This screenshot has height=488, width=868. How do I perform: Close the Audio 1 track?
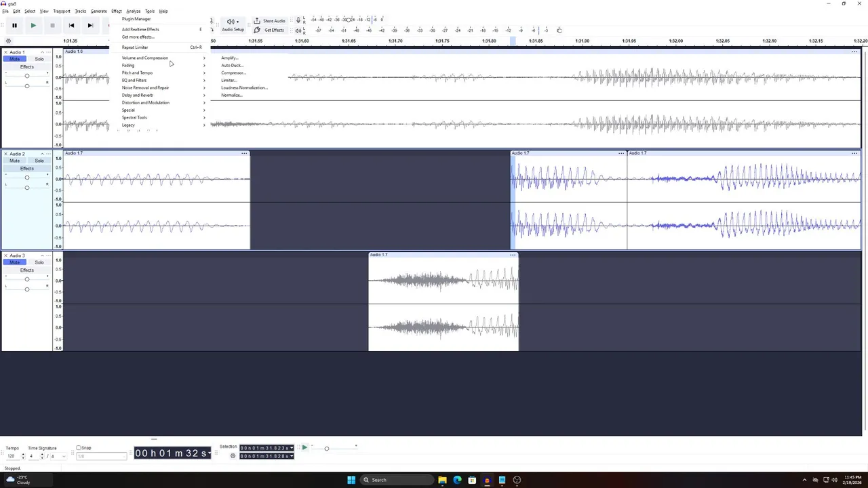5,52
